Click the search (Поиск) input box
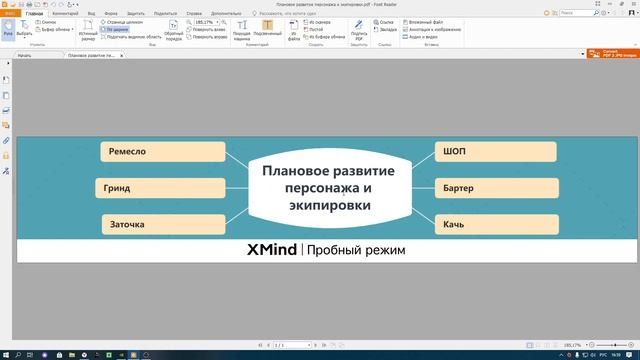This screenshot has width=640, height=360. pos(576,13)
